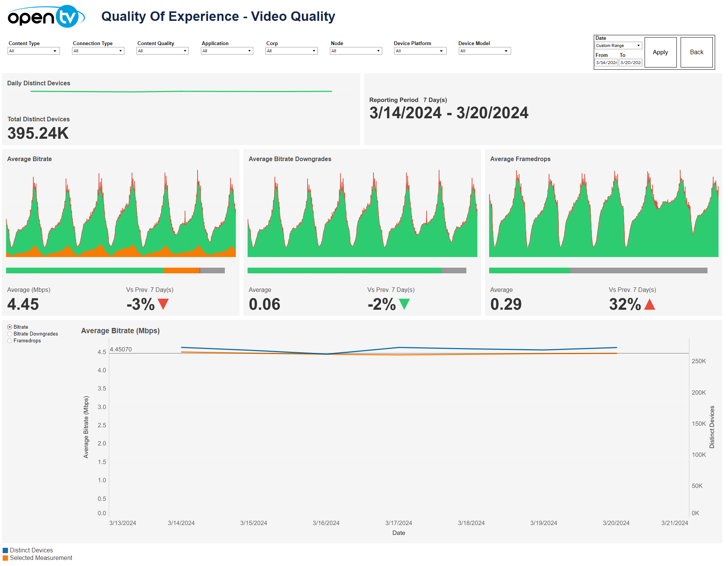This screenshot has height=566, width=728.
Task: Click the Distinct Devices blue legend swatch
Action: [x=5, y=550]
